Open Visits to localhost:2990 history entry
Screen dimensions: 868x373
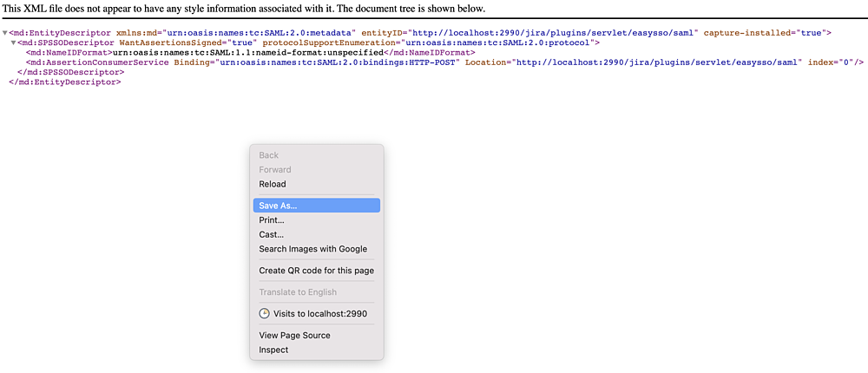(x=317, y=313)
